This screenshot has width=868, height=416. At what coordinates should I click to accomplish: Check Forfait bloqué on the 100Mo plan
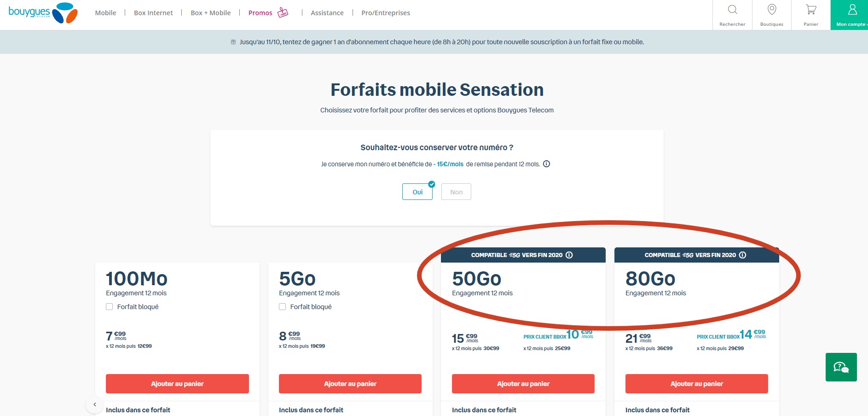click(x=110, y=306)
